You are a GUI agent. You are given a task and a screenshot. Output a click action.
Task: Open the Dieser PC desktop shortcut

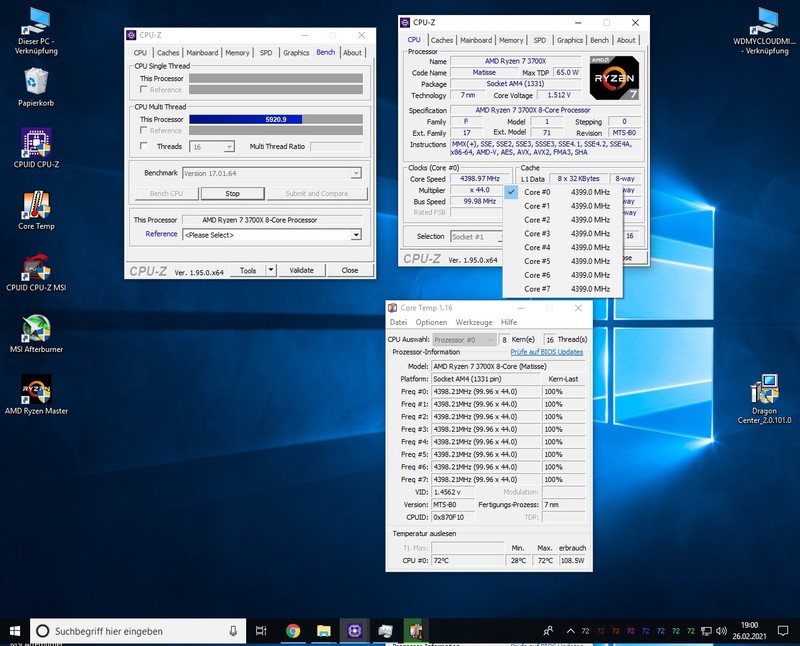pos(36,31)
